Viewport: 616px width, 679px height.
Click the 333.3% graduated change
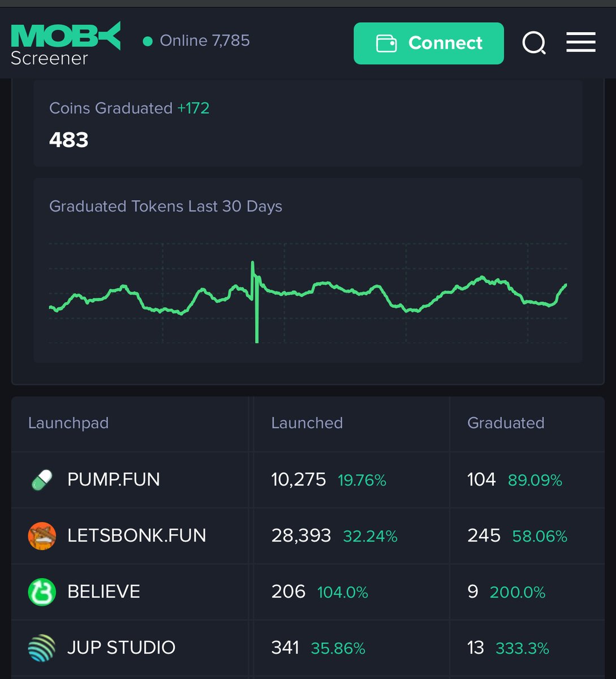tap(523, 649)
